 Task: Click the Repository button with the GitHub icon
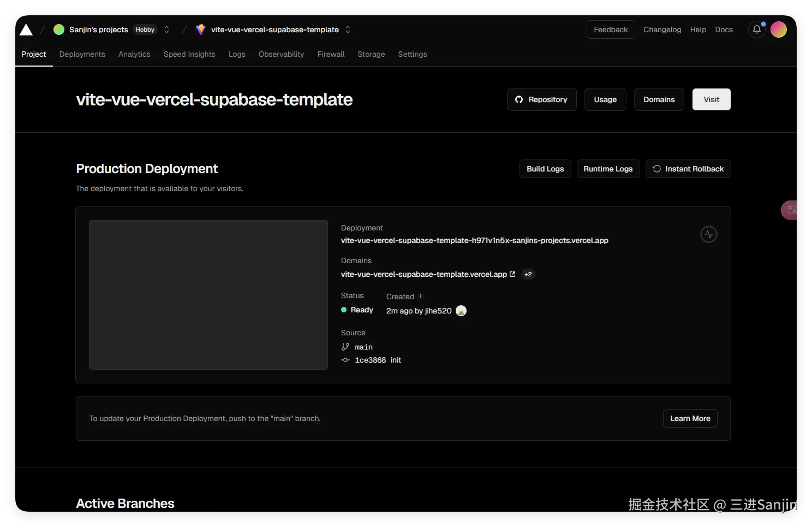542,99
